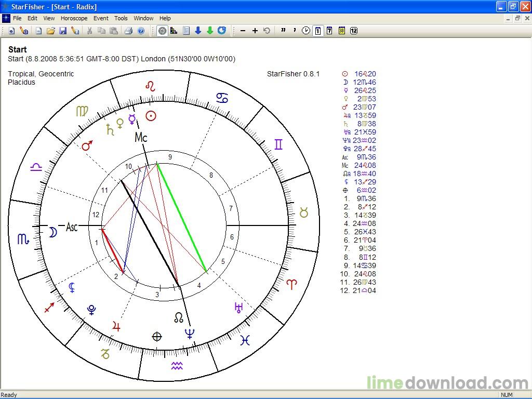Click the clock icon in toolbar
The image size is (532, 399).
[x=306, y=31]
